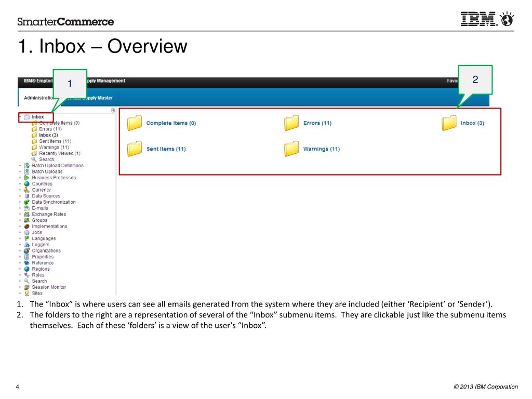This screenshot has width=532, height=399.
Task: Click the Data Sources icon
Action: tap(27, 196)
